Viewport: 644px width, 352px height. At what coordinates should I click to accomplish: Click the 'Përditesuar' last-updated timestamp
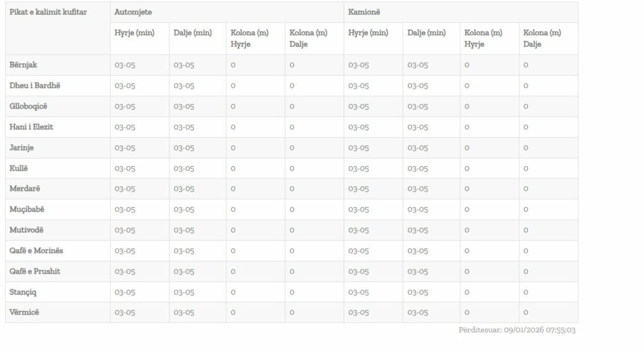pos(518,330)
